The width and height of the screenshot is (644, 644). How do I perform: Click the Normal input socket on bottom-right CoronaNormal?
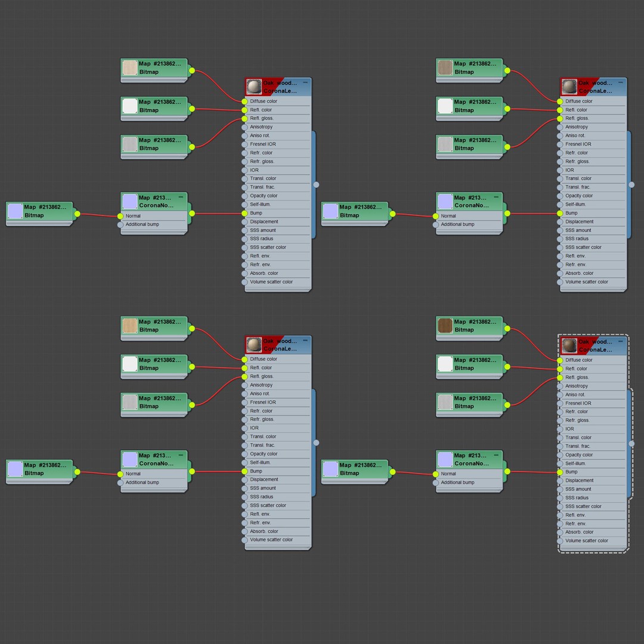tap(436, 474)
